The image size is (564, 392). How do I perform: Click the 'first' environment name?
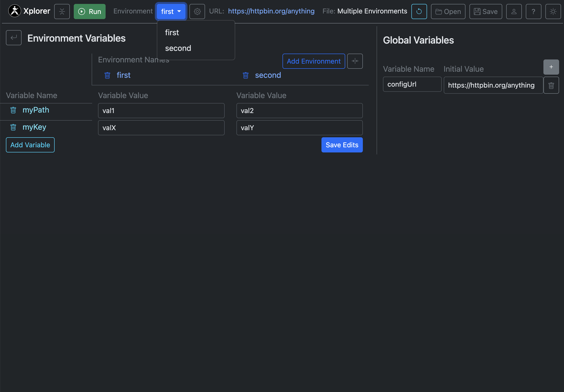point(124,75)
